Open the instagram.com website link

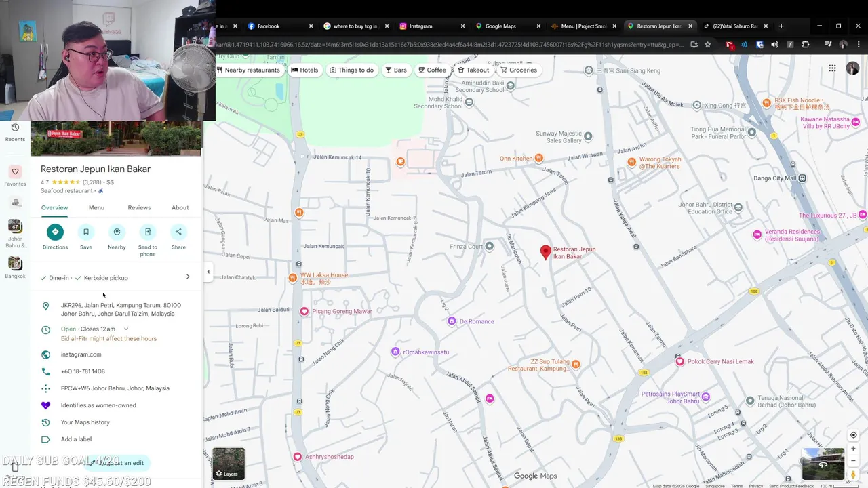(81, 354)
